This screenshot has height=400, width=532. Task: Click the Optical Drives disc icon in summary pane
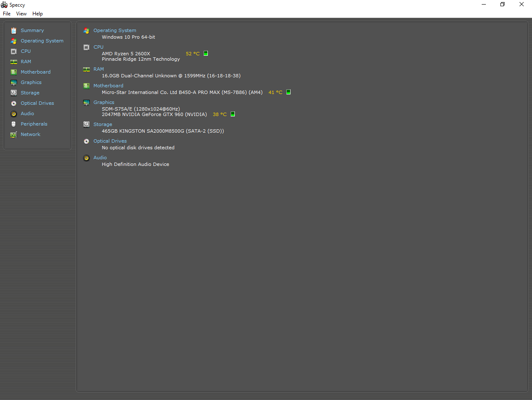coord(86,141)
